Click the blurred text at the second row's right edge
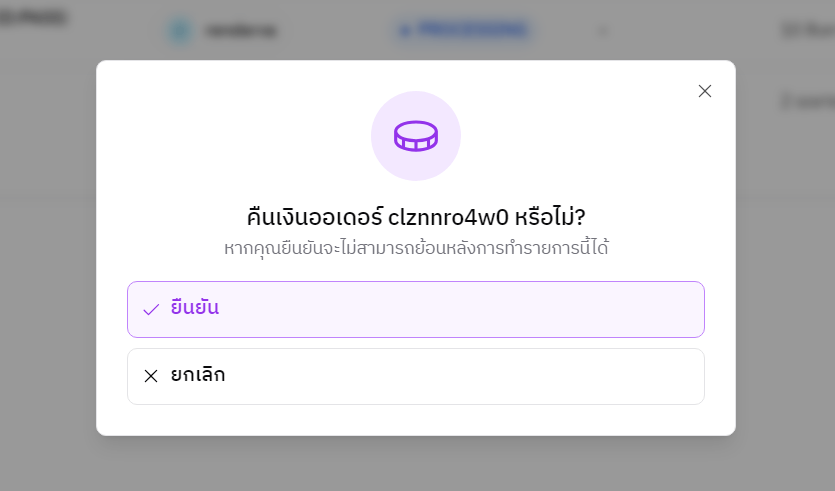835x491 pixels. coord(806,101)
